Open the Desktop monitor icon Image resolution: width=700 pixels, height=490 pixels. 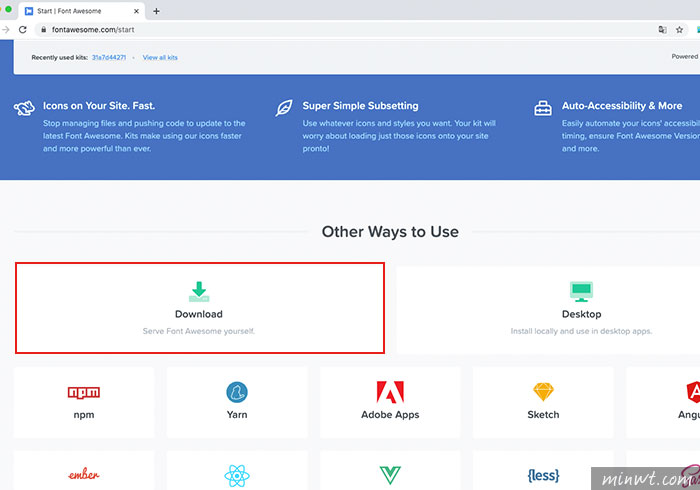coord(581,291)
